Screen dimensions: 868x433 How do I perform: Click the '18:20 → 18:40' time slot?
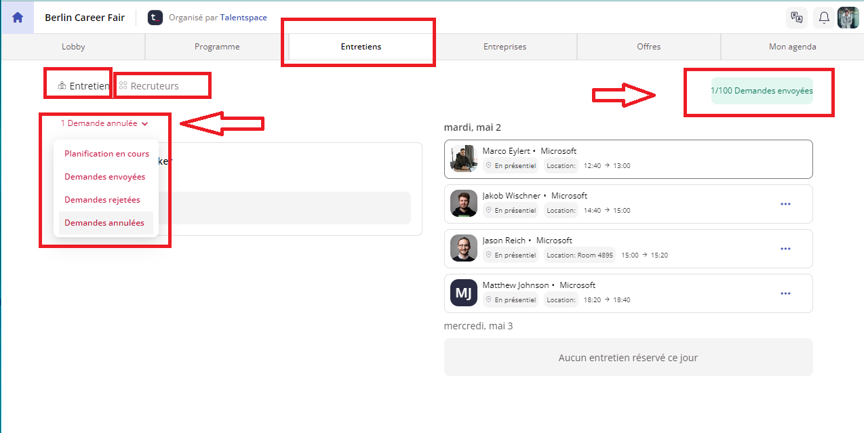[607, 300]
